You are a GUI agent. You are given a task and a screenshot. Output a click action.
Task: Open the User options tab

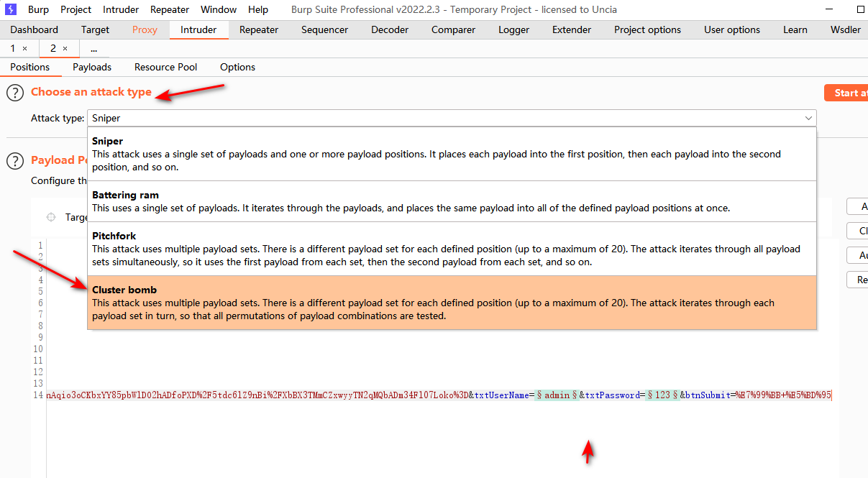point(732,29)
